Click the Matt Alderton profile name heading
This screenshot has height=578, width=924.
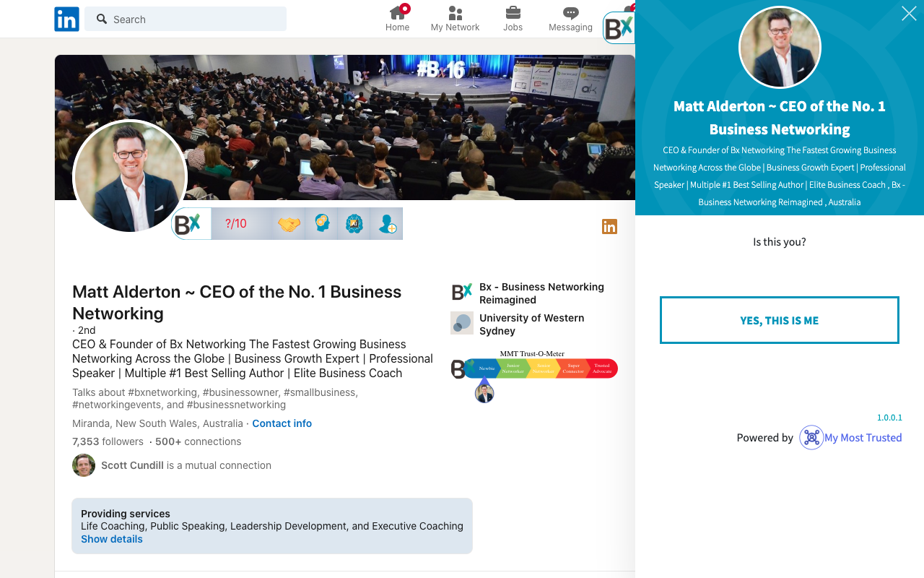pyautogui.click(x=237, y=303)
